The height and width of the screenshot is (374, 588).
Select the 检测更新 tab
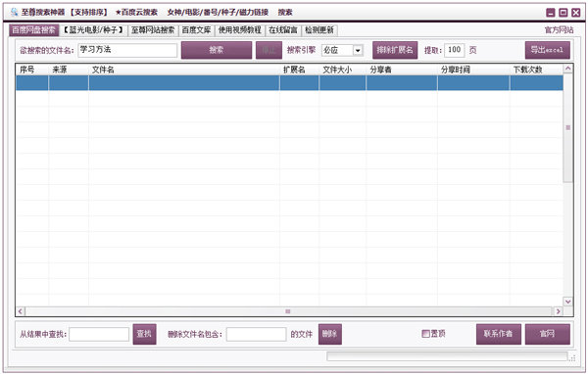[x=319, y=30]
